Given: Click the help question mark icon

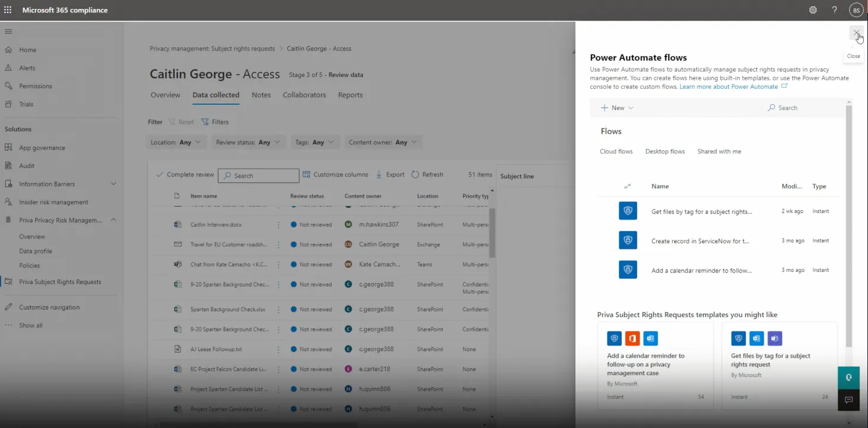Looking at the screenshot, I should tap(834, 10).
